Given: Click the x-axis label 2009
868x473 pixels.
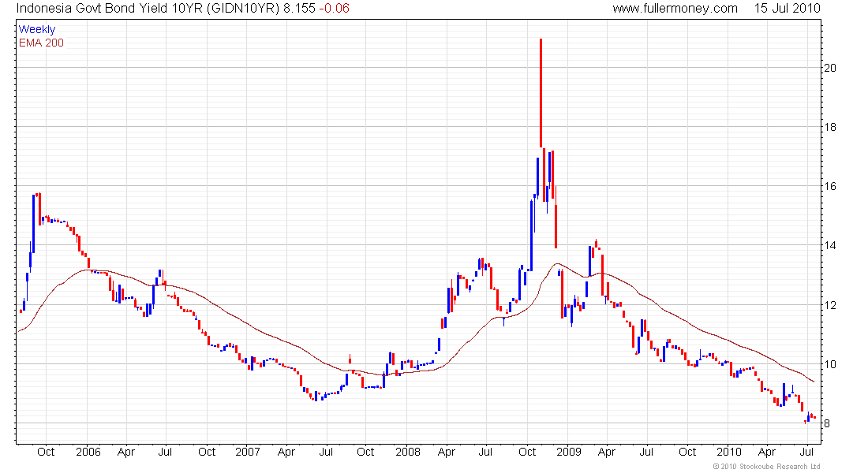Looking at the screenshot, I should point(568,452).
